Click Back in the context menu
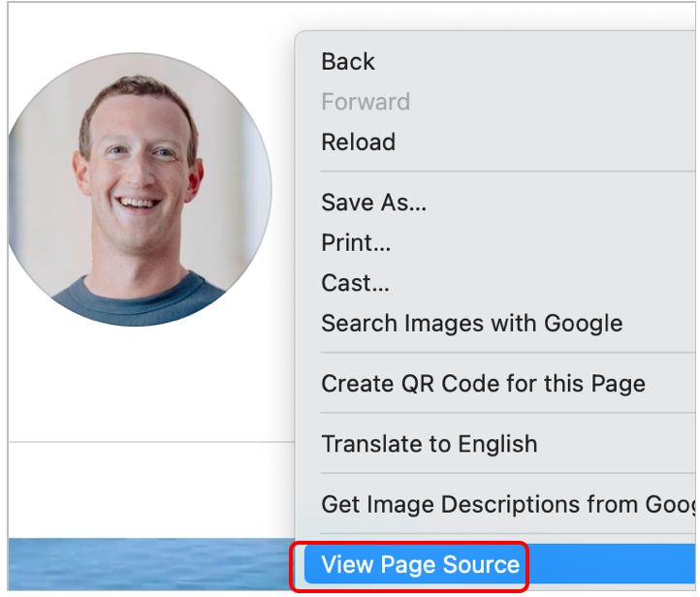This screenshot has height=597, width=700. tap(348, 61)
